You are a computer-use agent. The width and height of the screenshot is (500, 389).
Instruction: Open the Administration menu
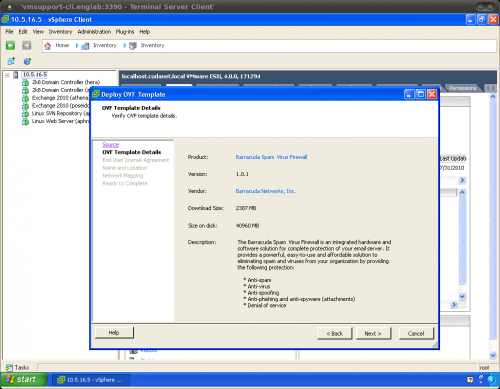(94, 32)
